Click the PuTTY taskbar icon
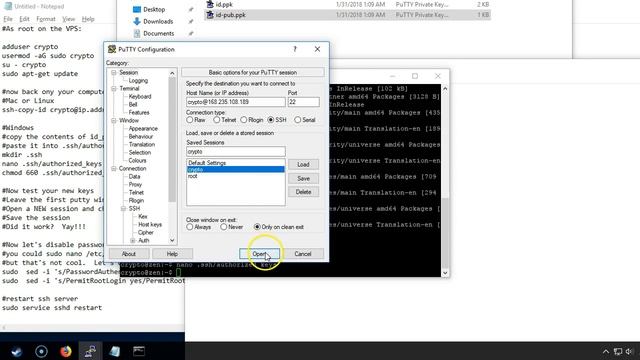 90,351
